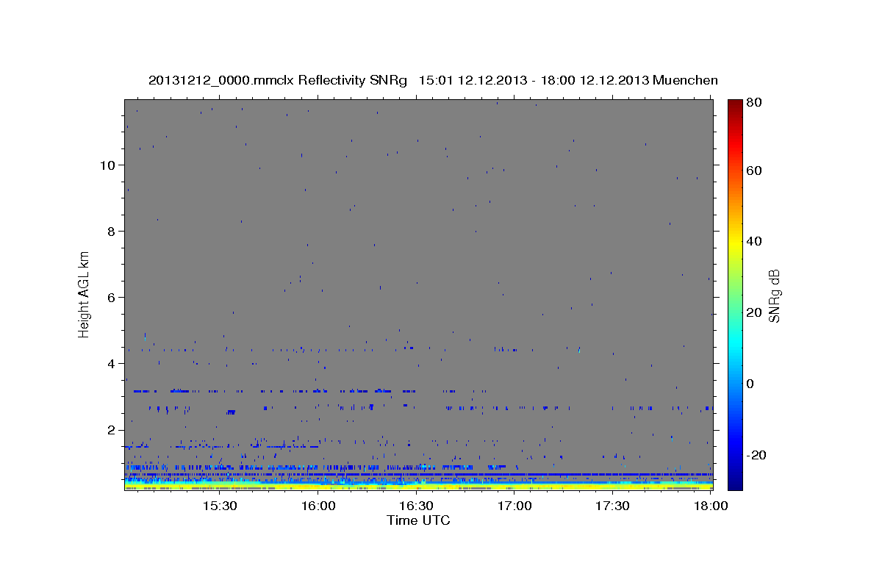The height and width of the screenshot is (588, 882).
Task: Click the 17:30 time tick label
Action: [x=613, y=506]
